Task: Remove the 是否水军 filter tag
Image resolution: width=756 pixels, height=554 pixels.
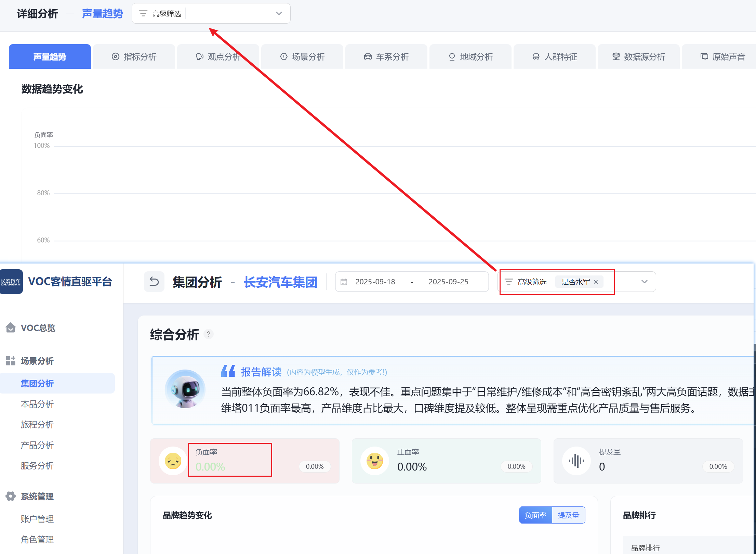Action: (596, 282)
